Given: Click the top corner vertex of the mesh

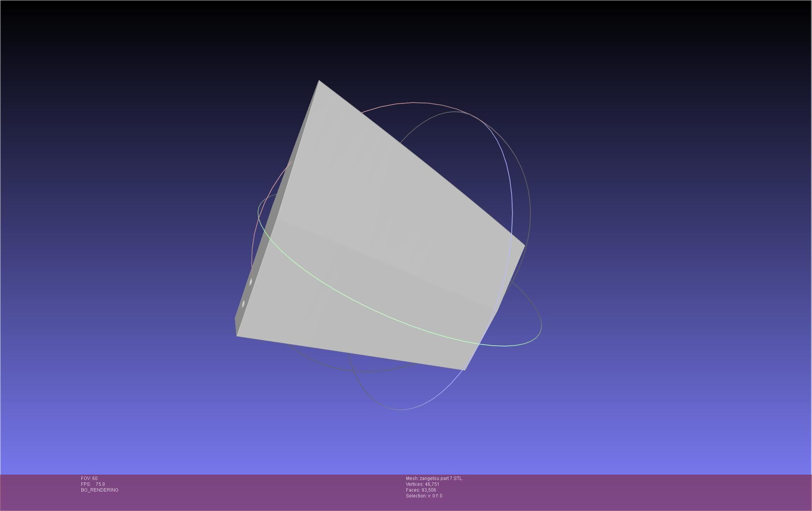Looking at the screenshot, I should tap(319, 81).
